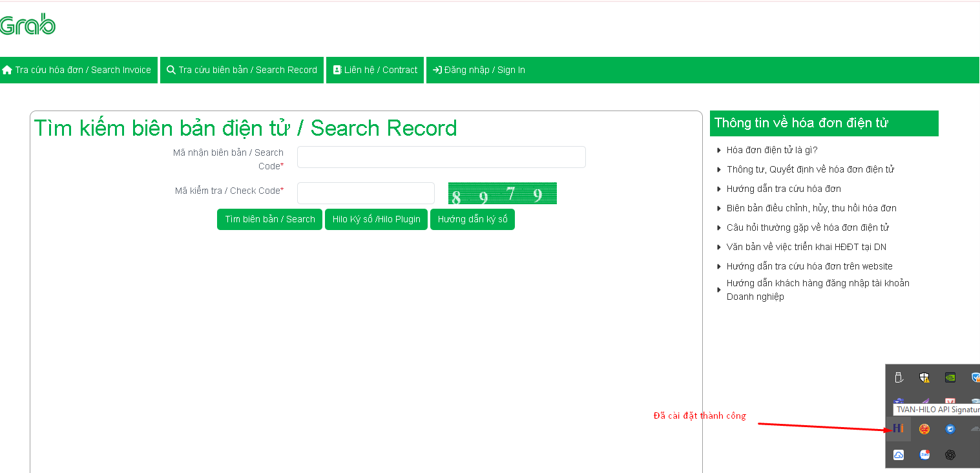
Task: Expand arrow beside "Hóa đơn điện tử là gì?"
Action: [x=719, y=150]
